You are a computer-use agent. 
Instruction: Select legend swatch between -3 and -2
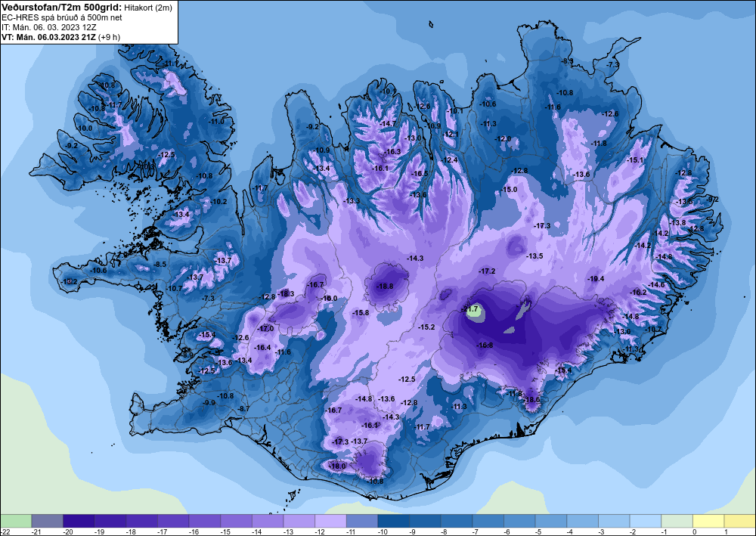614,521
